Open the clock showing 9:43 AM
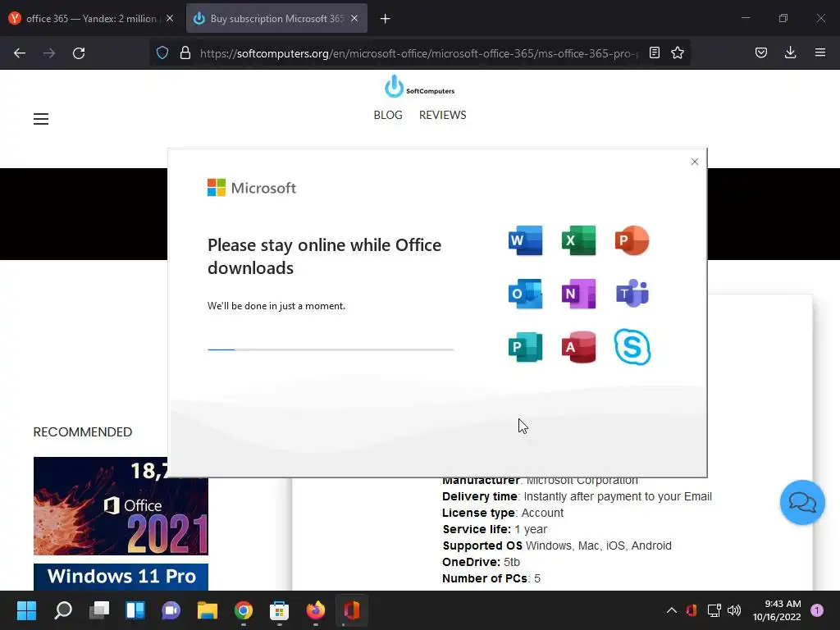 tap(777, 610)
